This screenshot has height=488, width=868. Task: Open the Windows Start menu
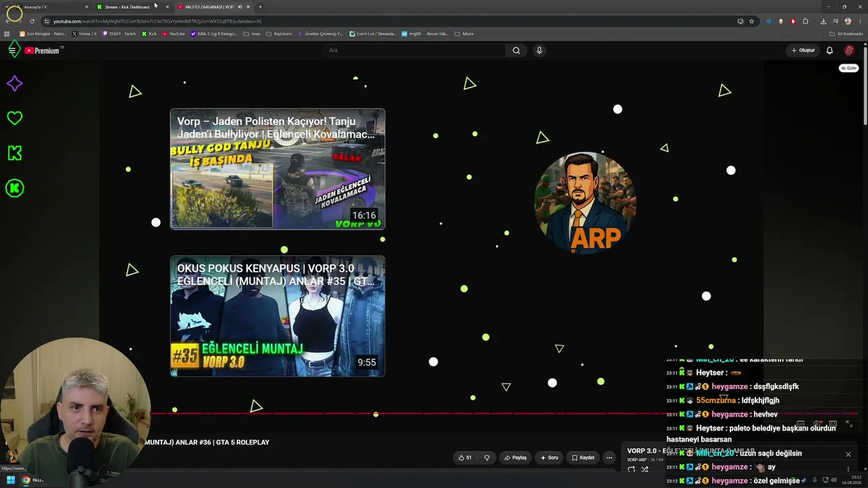click(10, 480)
